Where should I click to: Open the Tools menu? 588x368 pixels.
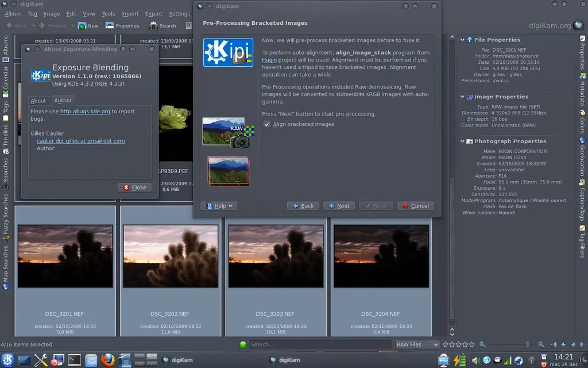[108, 13]
